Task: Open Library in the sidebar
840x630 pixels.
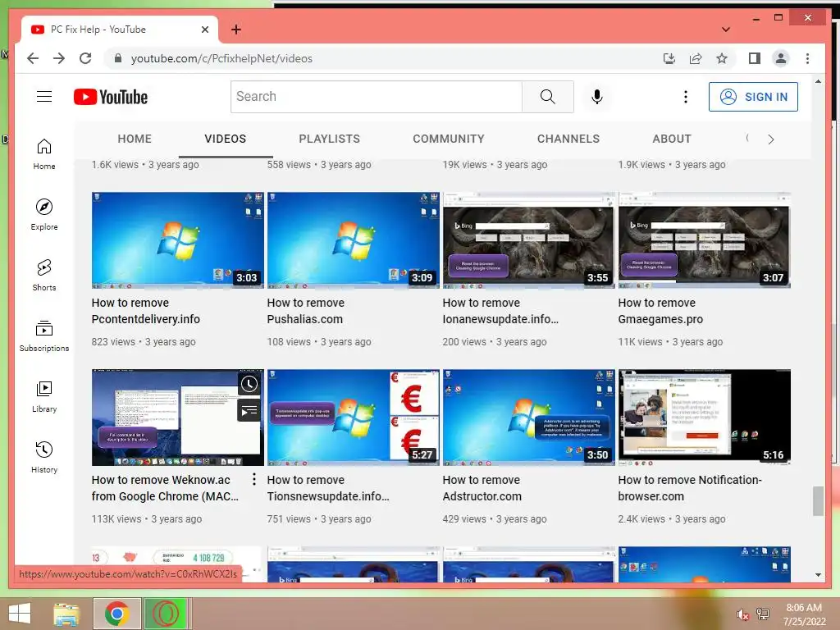Action: pyautogui.click(x=44, y=396)
